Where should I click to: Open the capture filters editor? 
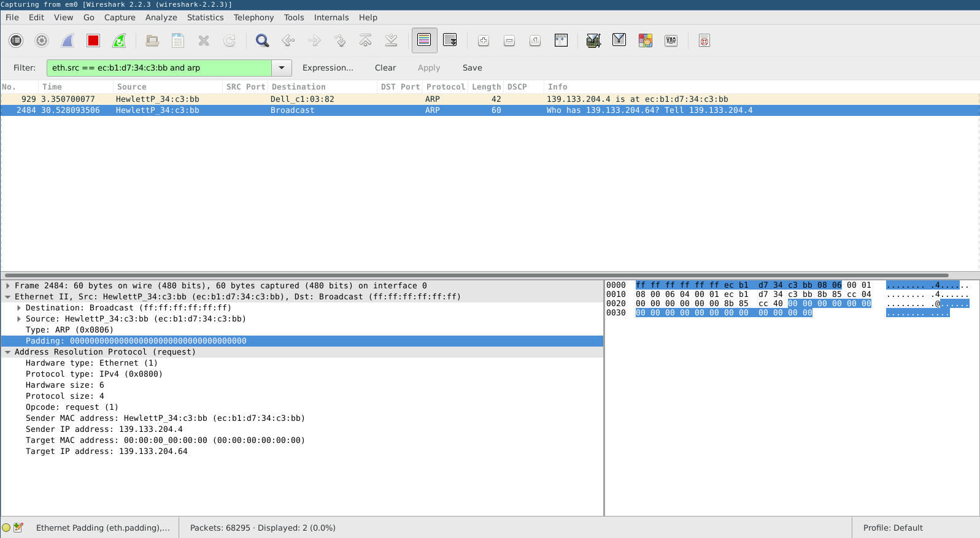(x=593, y=41)
